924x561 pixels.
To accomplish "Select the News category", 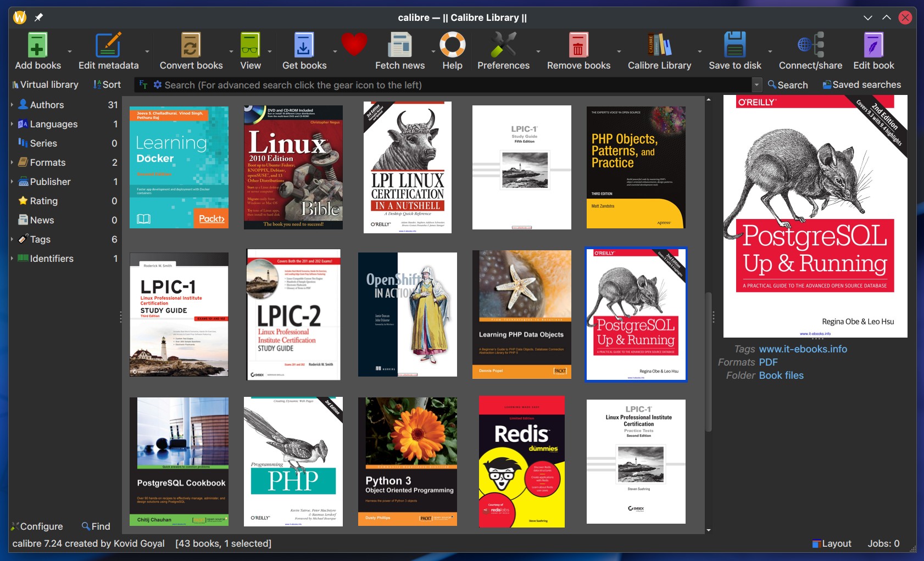I will [x=65, y=220].
